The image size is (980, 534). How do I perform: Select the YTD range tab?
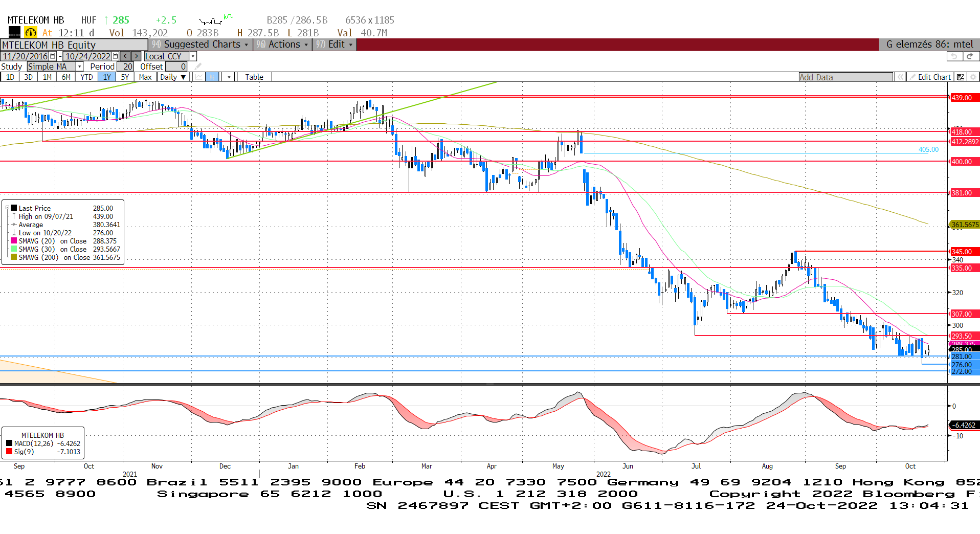click(x=86, y=77)
